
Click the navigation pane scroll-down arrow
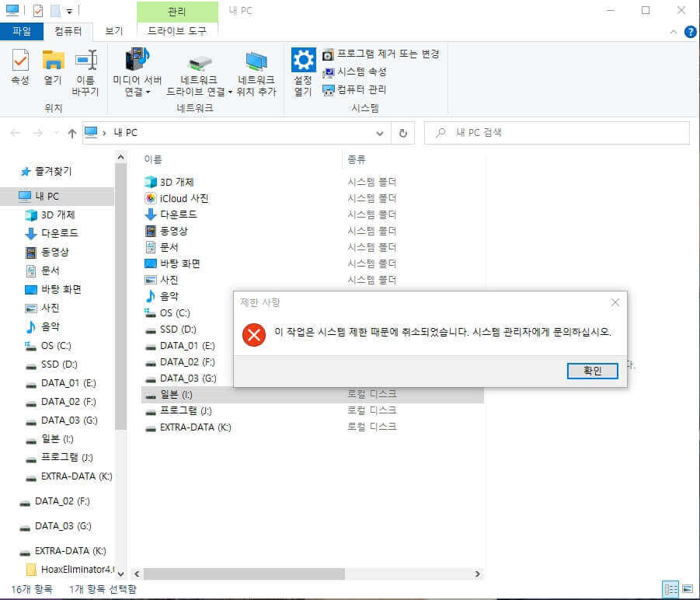click(x=120, y=574)
